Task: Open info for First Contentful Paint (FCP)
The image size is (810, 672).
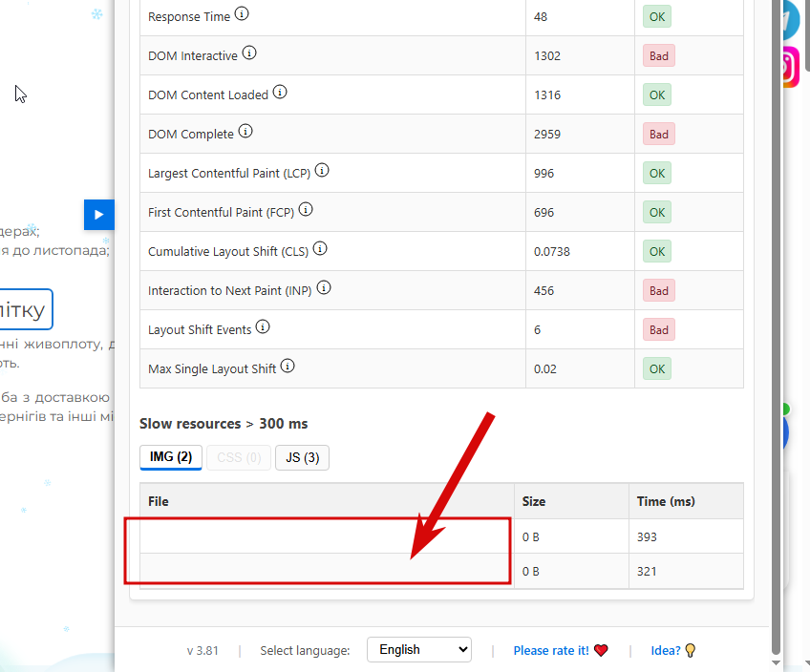Action: [x=306, y=209]
